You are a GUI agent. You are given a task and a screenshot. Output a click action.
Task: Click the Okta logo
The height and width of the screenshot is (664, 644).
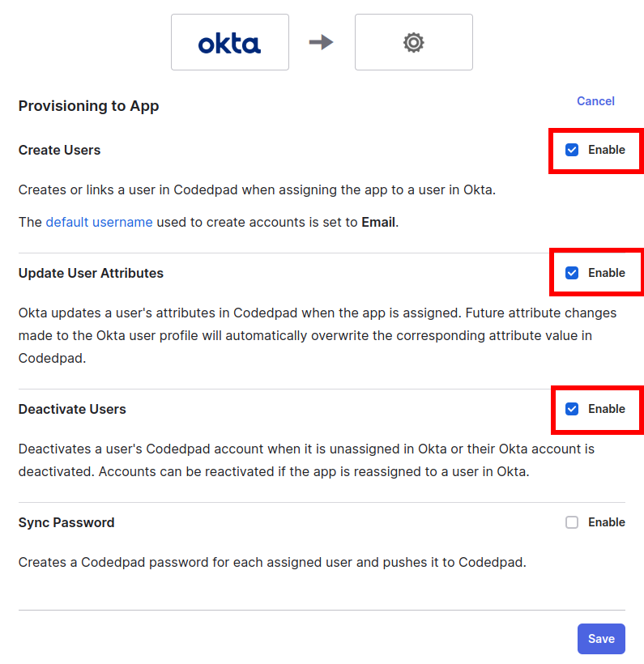coord(229,43)
